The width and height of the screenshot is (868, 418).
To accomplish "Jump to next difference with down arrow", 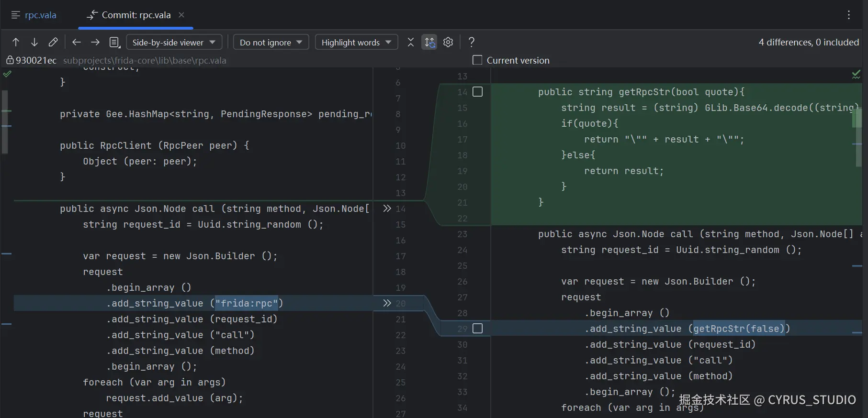I will [x=34, y=42].
